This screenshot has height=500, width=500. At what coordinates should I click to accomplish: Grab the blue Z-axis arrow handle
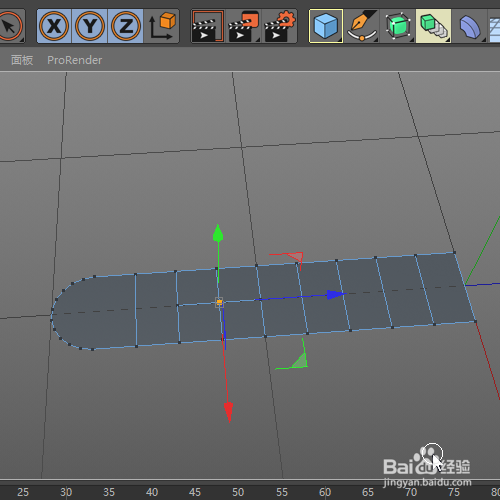click(336, 295)
